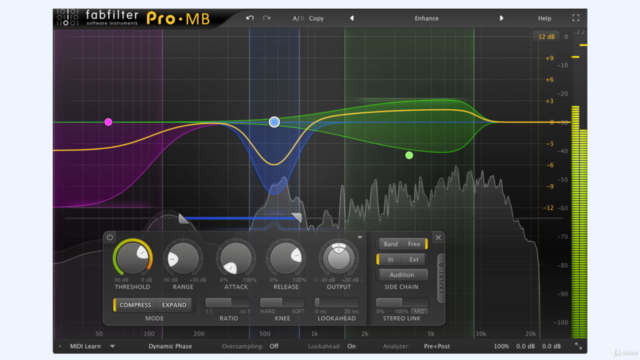640x360 pixels.
Task: Click first 0.0 dB input level value
Action: (525, 346)
